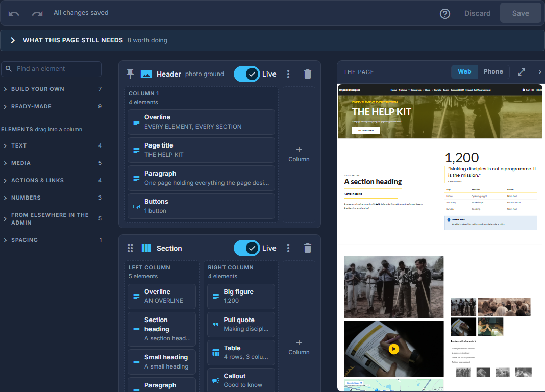Click the Pull quote quotation icon

tap(216, 324)
